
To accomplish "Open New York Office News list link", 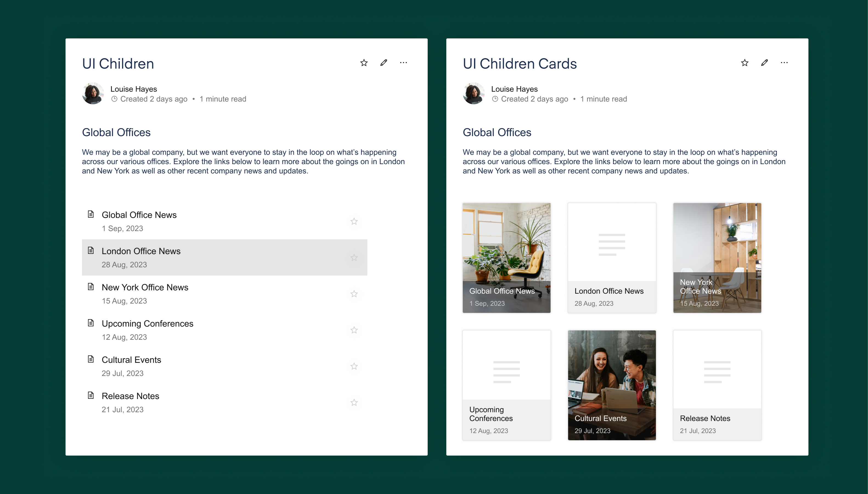I will click(x=145, y=287).
